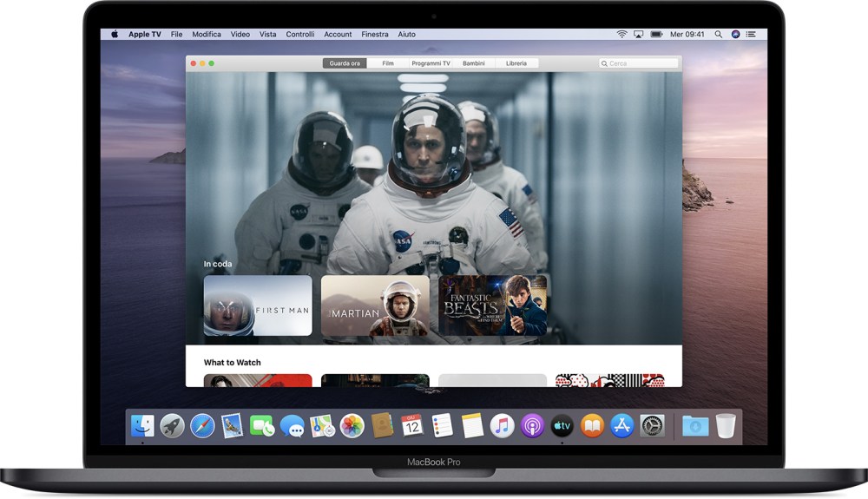Open AirPlay display menu icon
This screenshot has width=868, height=499.
pos(638,35)
